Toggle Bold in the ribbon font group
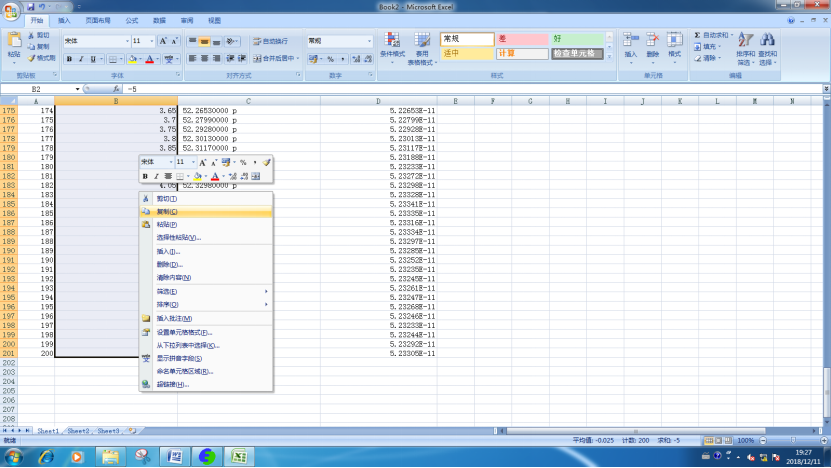 [69, 59]
